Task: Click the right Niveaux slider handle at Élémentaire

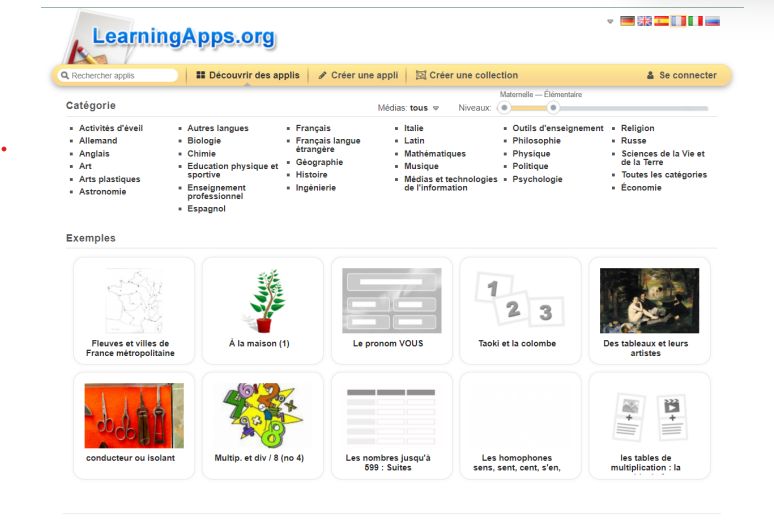Action: [x=553, y=108]
